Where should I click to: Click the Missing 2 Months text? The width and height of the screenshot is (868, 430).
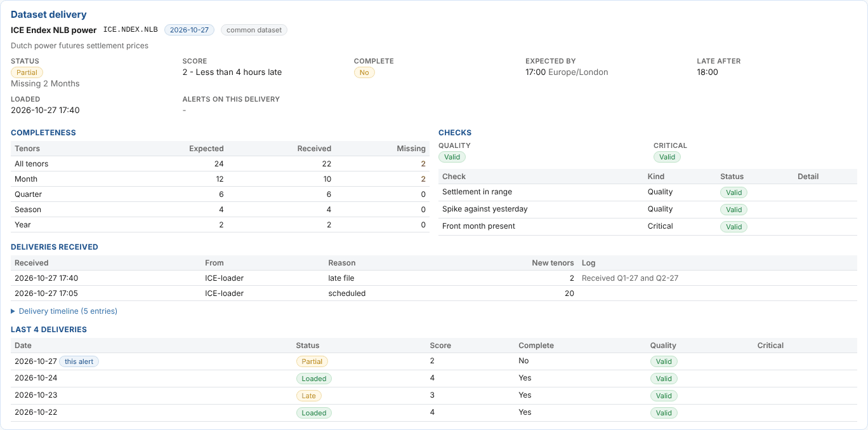tap(45, 84)
